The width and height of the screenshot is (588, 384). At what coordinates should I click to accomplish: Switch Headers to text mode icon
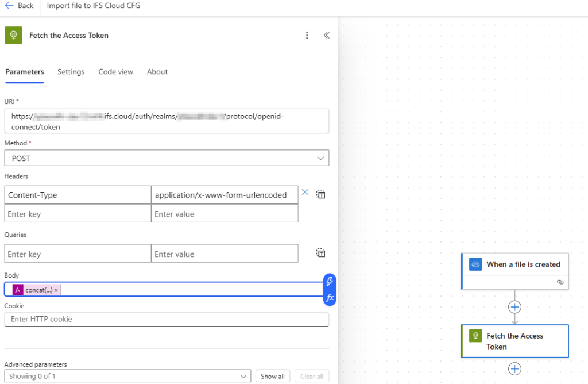(321, 195)
